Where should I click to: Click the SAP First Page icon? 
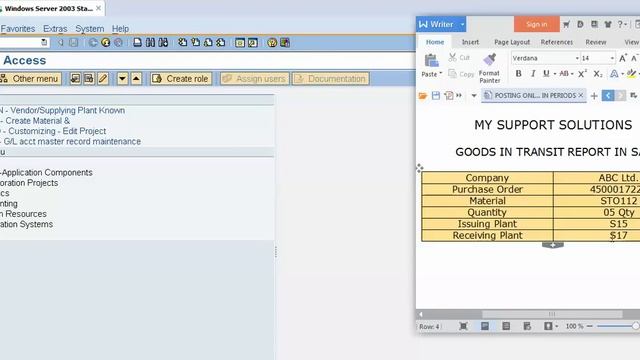[x=182, y=42]
